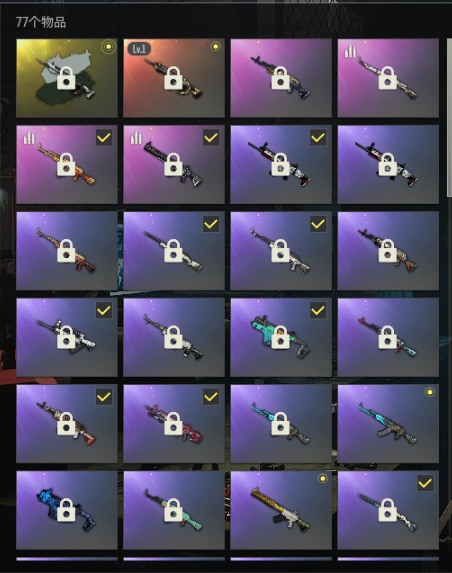The height and width of the screenshot is (573, 452).
Task: Click the lock icon on blue Vector skin
Action: coord(66,510)
